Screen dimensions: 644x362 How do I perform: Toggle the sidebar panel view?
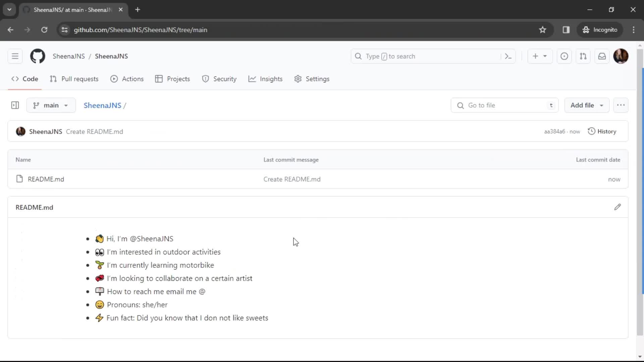pyautogui.click(x=15, y=105)
